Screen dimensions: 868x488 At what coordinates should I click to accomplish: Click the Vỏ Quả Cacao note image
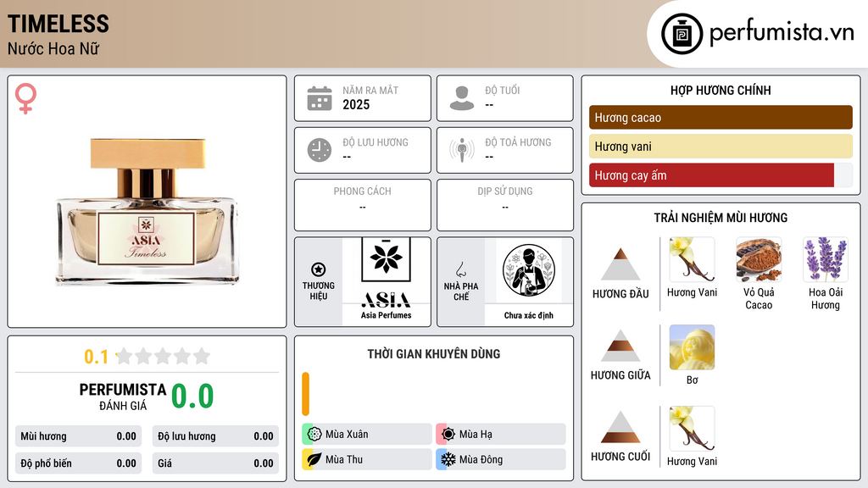(759, 259)
